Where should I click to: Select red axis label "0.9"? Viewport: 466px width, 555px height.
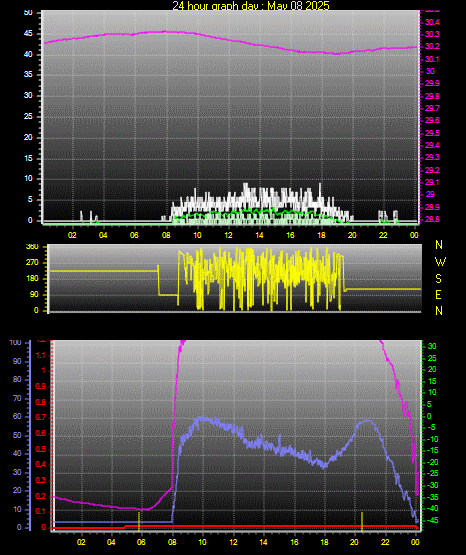[41, 386]
